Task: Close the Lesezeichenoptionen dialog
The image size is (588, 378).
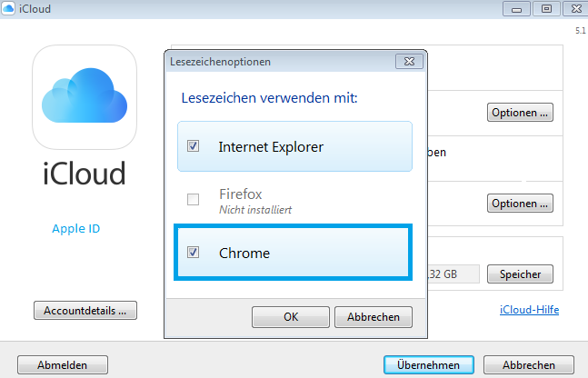Action: (x=407, y=62)
